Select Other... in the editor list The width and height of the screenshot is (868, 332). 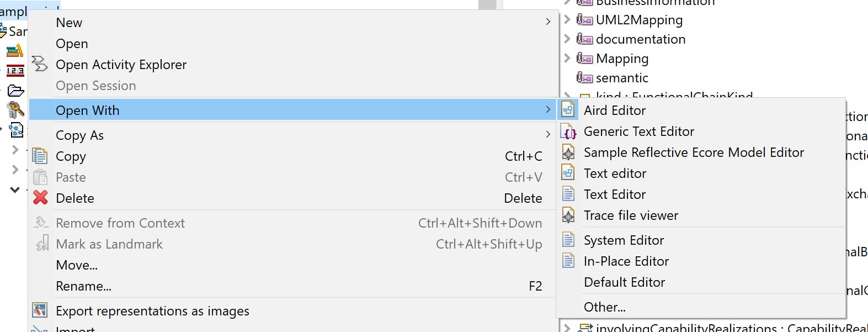[604, 307]
